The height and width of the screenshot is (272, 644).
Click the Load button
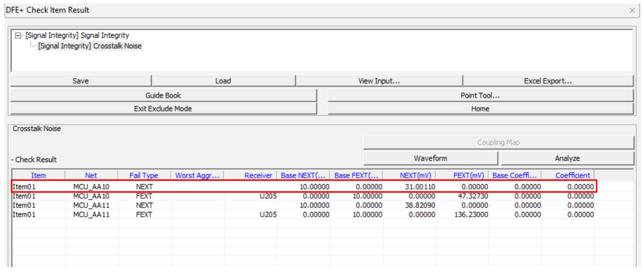click(223, 81)
